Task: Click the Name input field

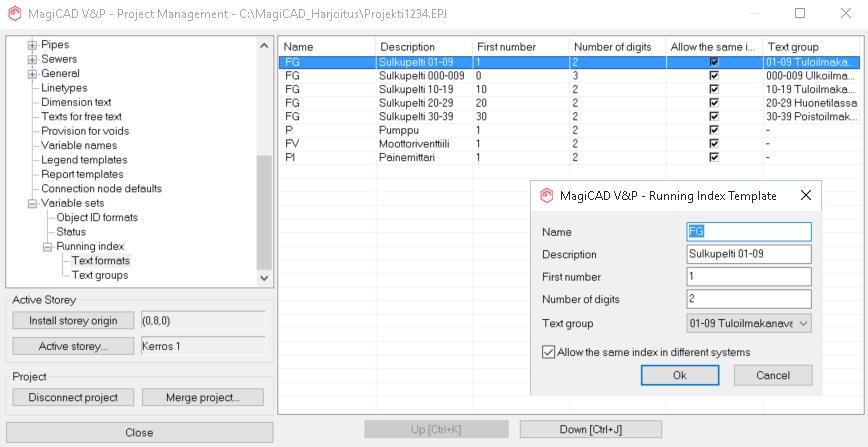Action: tap(749, 232)
